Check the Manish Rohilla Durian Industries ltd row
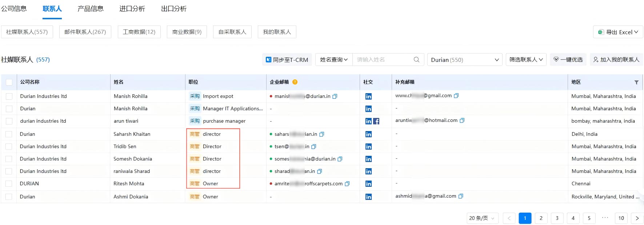Image resolution: width=644 pixels, height=225 pixels. click(9, 96)
